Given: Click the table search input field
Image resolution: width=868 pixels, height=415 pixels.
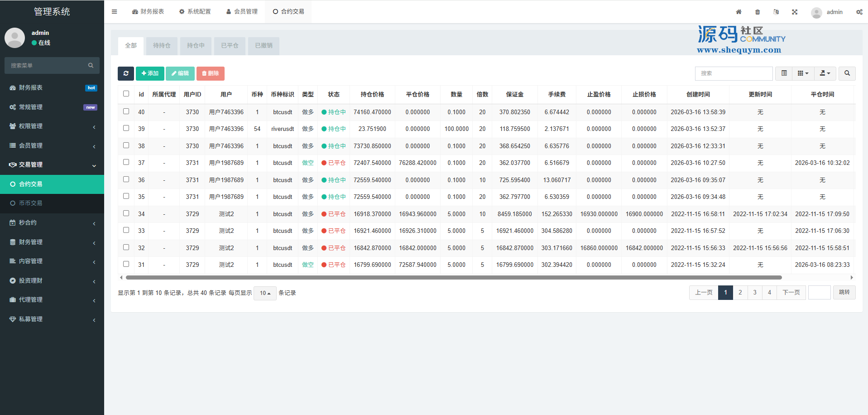Looking at the screenshot, I should (x=734, y=73).
